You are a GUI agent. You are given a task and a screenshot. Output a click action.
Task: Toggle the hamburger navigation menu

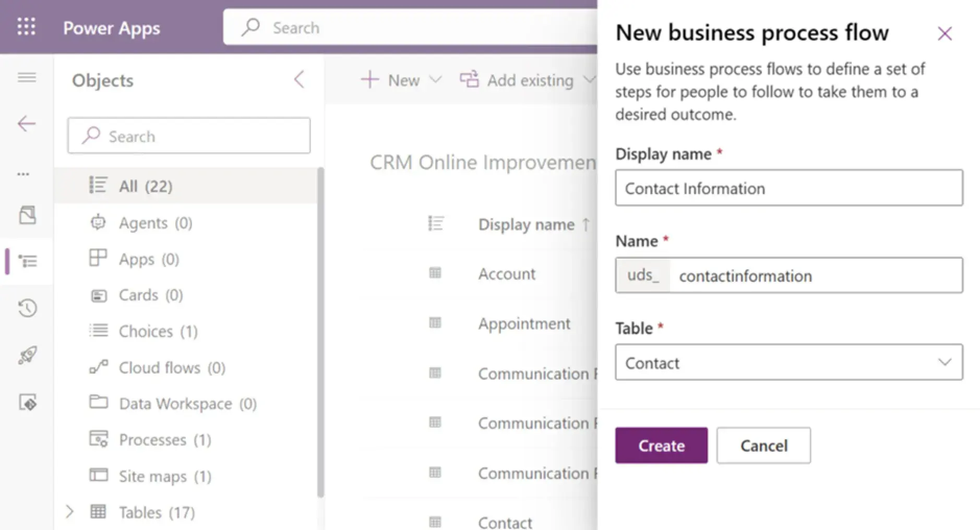(27, 78)
